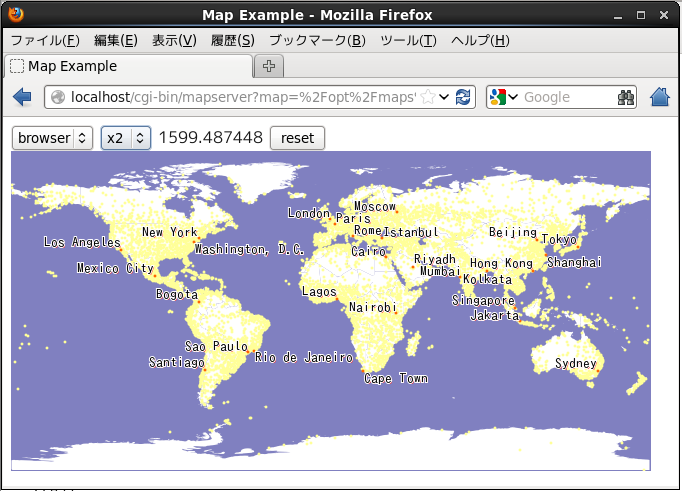Reload the page with refresh icon
Viewport: 682px width, 491px height.
(x=462, y=97)
